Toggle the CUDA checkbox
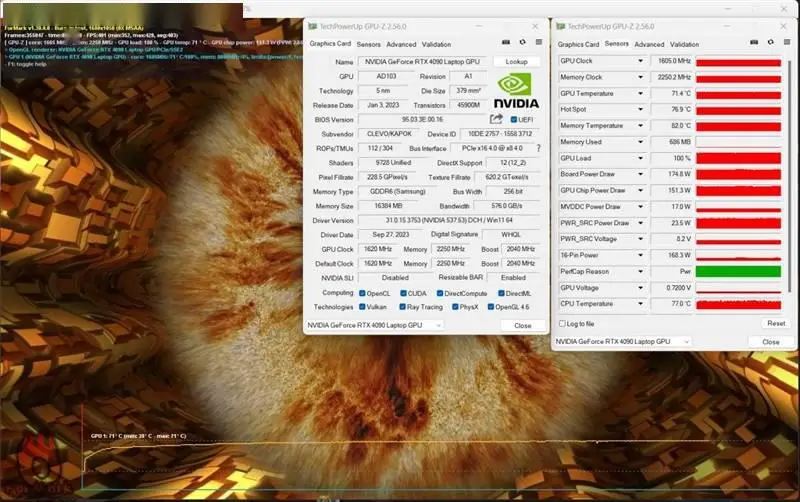 tap(403, 293)
